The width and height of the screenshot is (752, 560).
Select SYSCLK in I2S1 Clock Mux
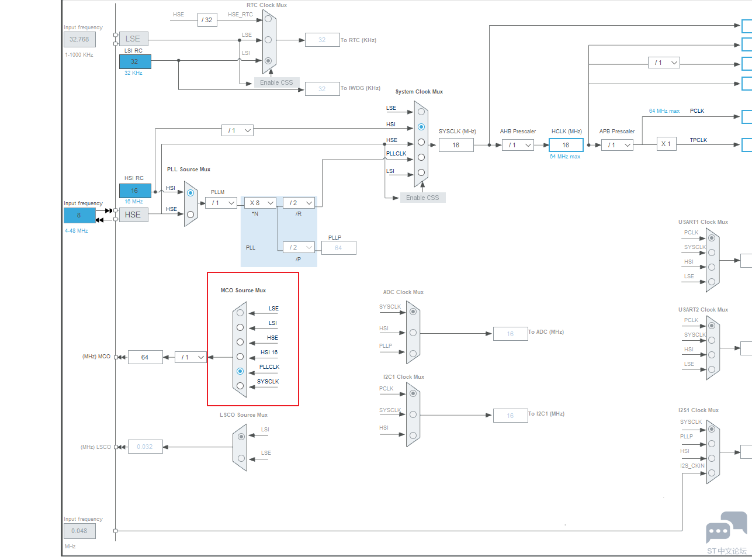click(712, 429)
